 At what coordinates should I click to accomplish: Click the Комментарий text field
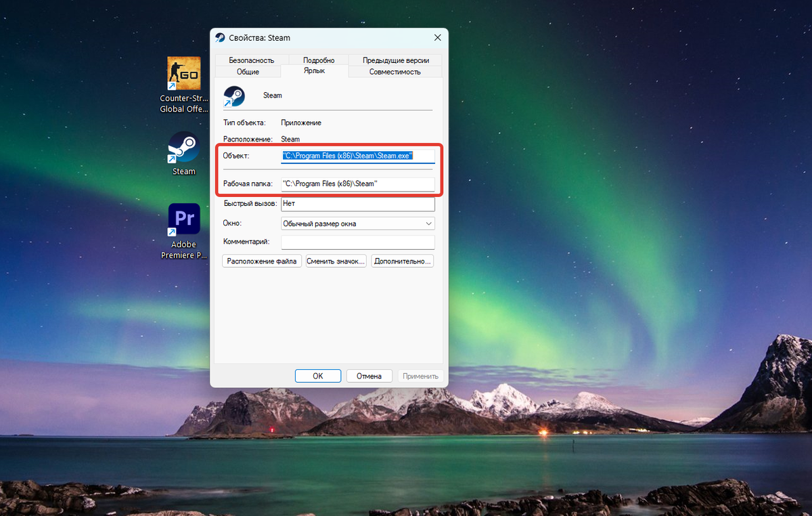click(358, 242)
